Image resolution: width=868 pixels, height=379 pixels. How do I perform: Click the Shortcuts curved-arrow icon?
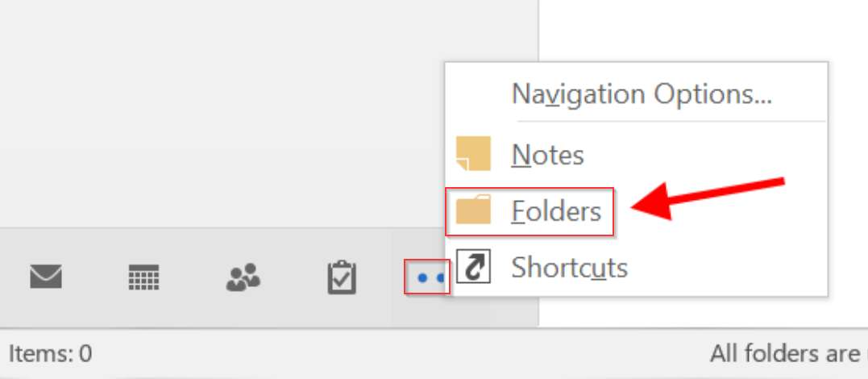click(x=473, y=266)
